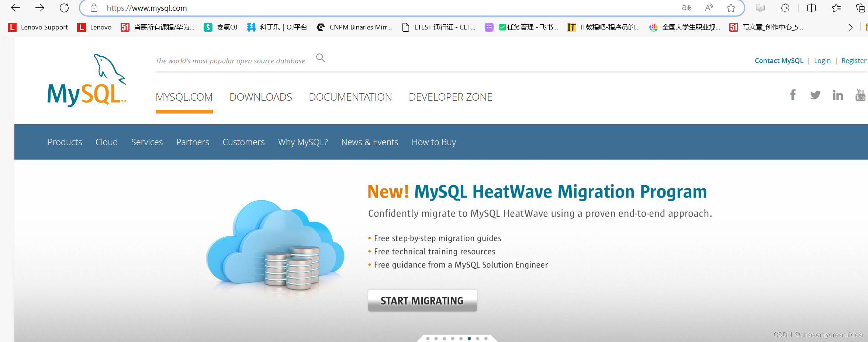Select the MYSQL.COM tab
Image resolution: width=868 pixels, height=342 pixels.
pyautogui.click(x=184, y=97)
